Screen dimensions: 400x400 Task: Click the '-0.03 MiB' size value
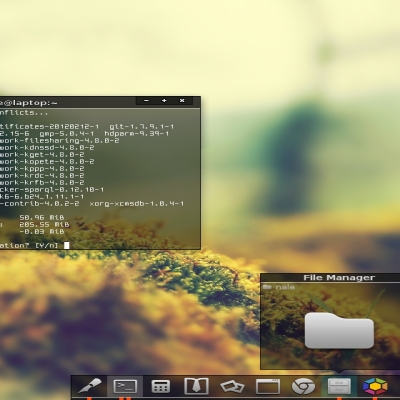pyautogui.click(x=42, y=231)
